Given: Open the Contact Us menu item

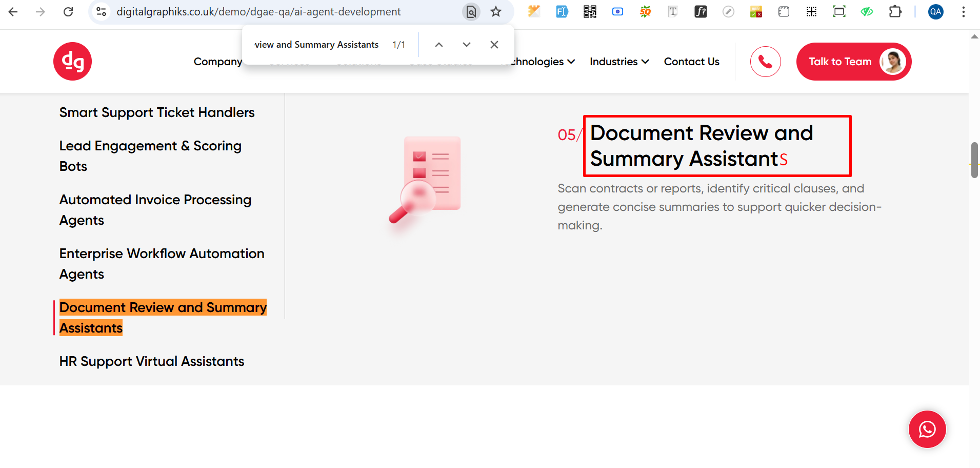Looking at the screenshot, I should [x=691, y=62].
